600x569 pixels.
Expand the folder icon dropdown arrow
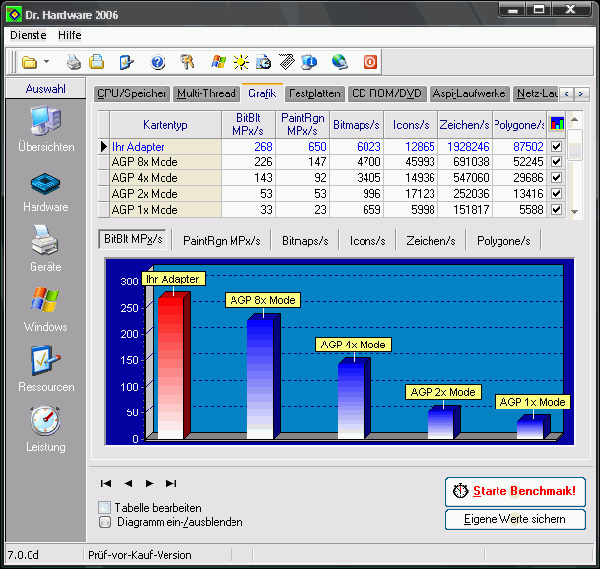point(46,61)
